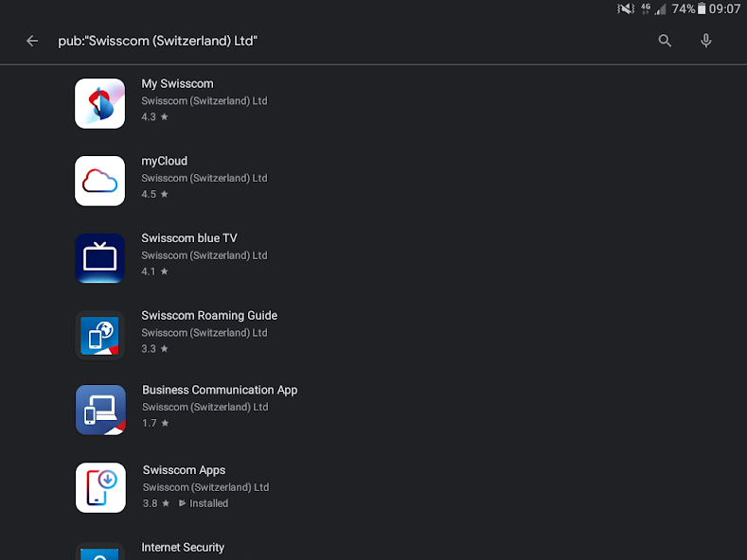
Task: Tap the Installed label under Swisscom Apps
Action: (x=204, y=503)
